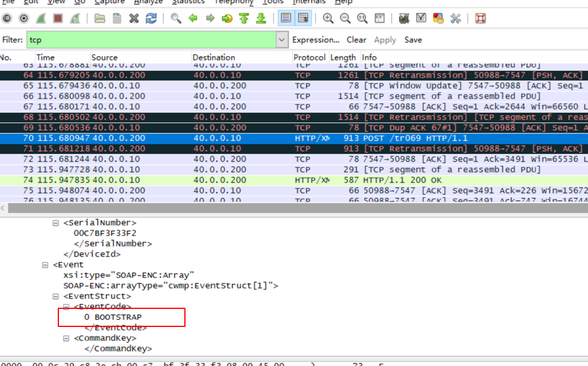This screenshot has height=366, width=588.
Task: Click the display filter field containing tcp
Action: 152,40
